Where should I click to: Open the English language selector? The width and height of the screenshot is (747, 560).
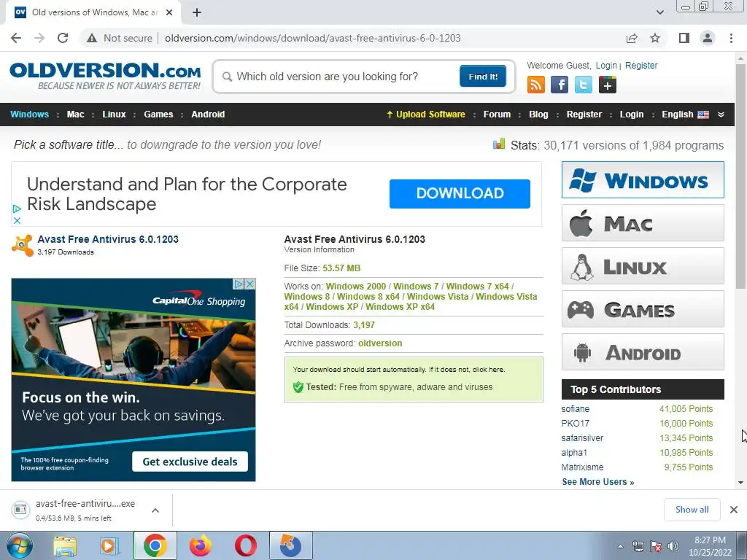(685, 114)
